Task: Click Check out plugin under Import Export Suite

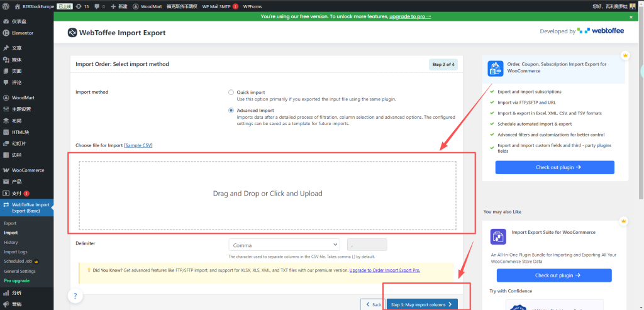Action: point(554,275)
